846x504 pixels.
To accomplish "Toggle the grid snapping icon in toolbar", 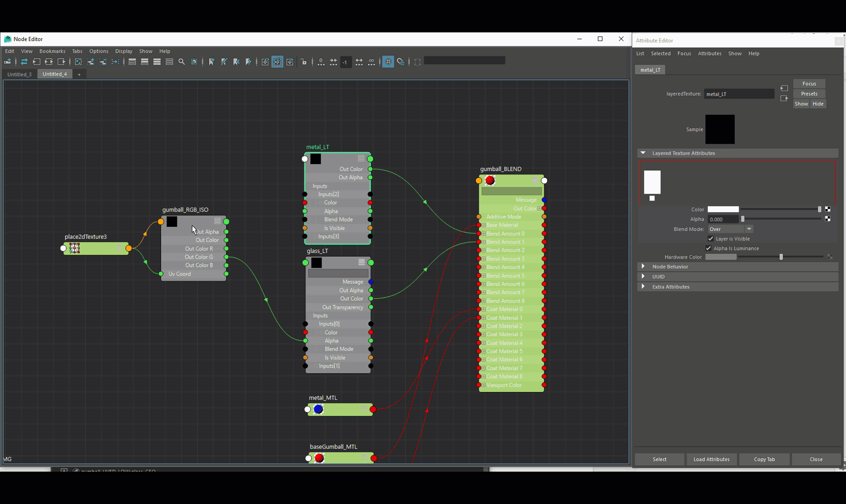I will [401, 62].
